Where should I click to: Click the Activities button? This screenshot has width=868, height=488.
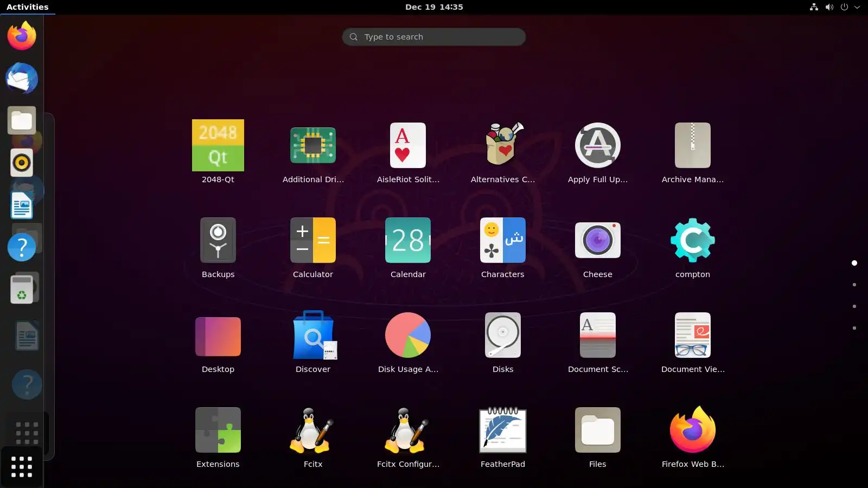[x=28, y=7]
